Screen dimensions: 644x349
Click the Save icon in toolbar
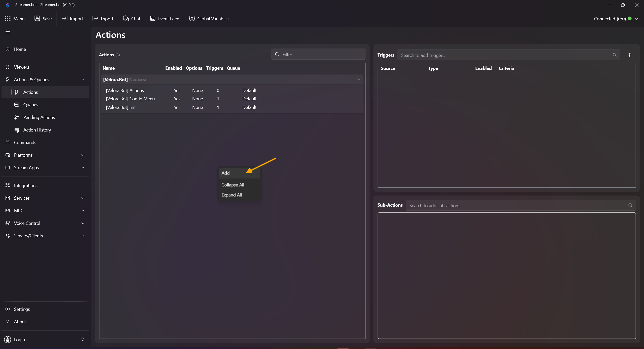click(37, 19)
